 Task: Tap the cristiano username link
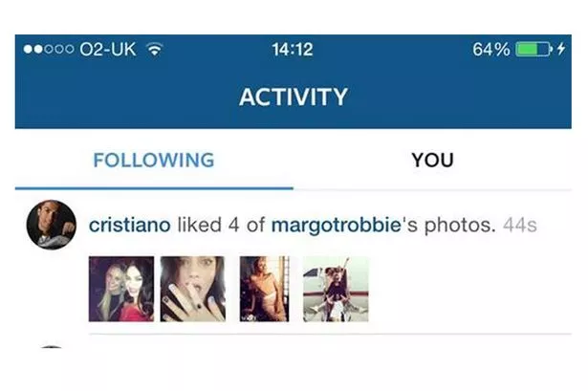point(130,225)
